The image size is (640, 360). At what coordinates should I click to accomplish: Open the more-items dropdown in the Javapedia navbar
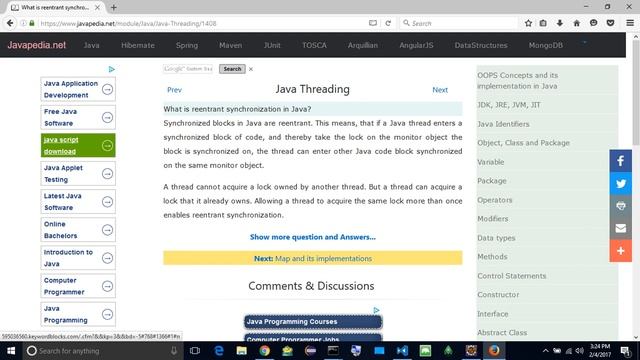pos(584,42)
